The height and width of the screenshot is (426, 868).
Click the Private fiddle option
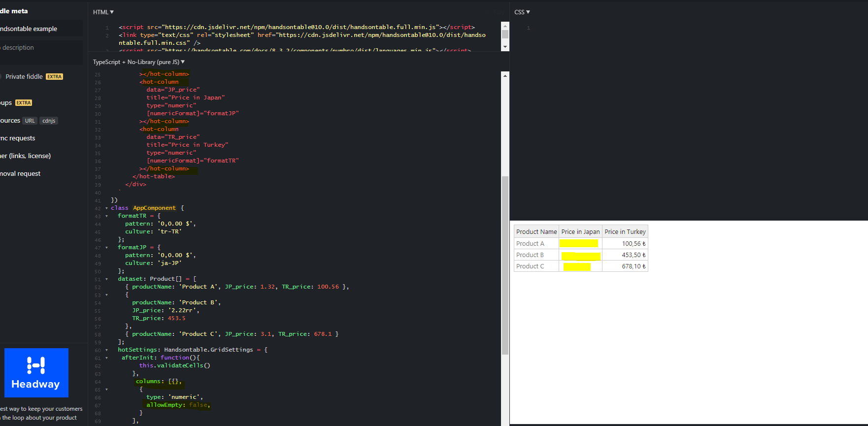point(24,76)
